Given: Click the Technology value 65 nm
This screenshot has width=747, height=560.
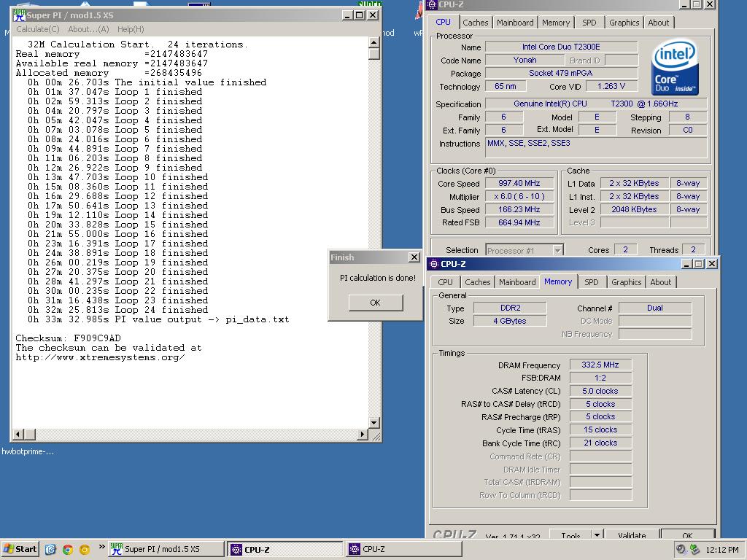Looking at the screenshot, I should [506, 86].
